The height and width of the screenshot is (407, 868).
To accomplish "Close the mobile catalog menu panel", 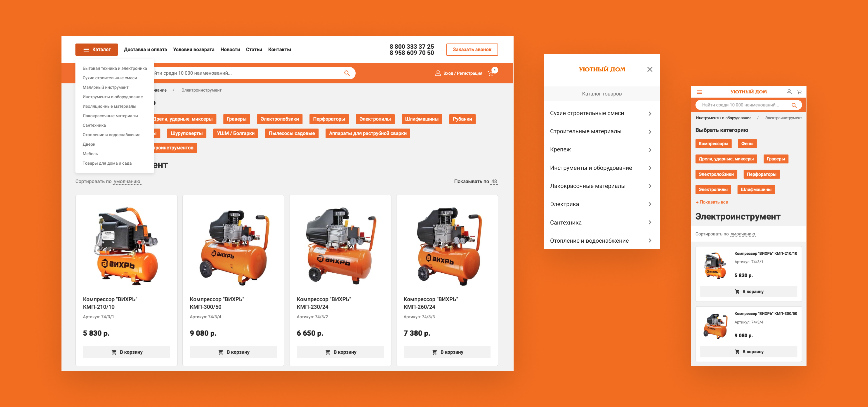I will [650, 69].
